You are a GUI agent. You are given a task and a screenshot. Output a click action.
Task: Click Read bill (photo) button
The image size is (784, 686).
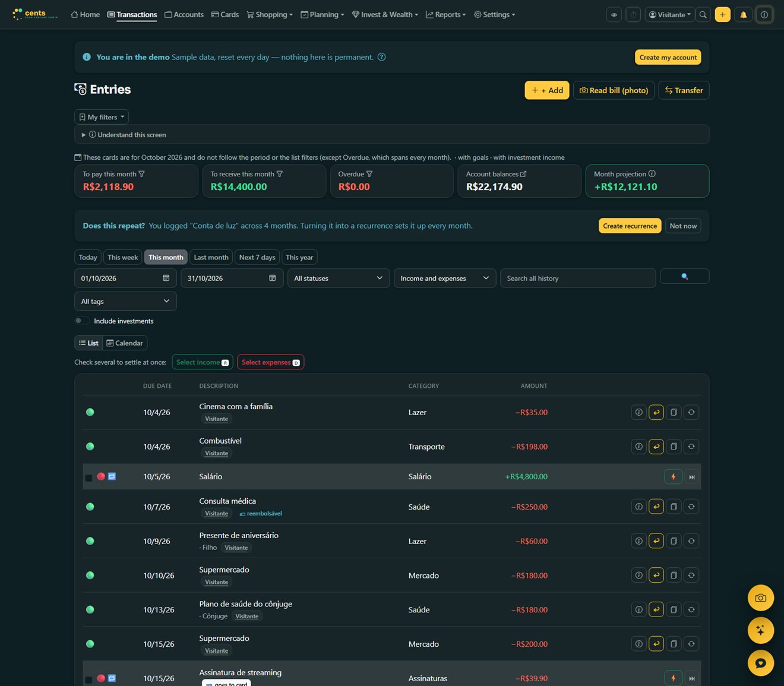pyautogui.click(x=614, y=90)
